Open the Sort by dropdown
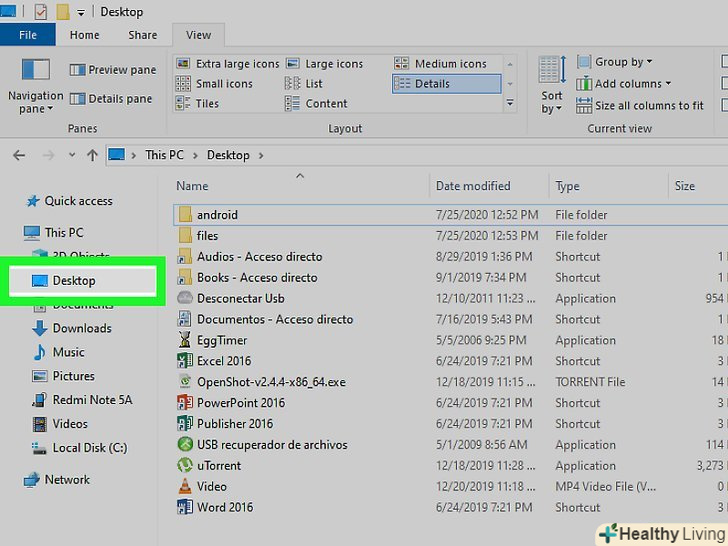 coord(552,85)
